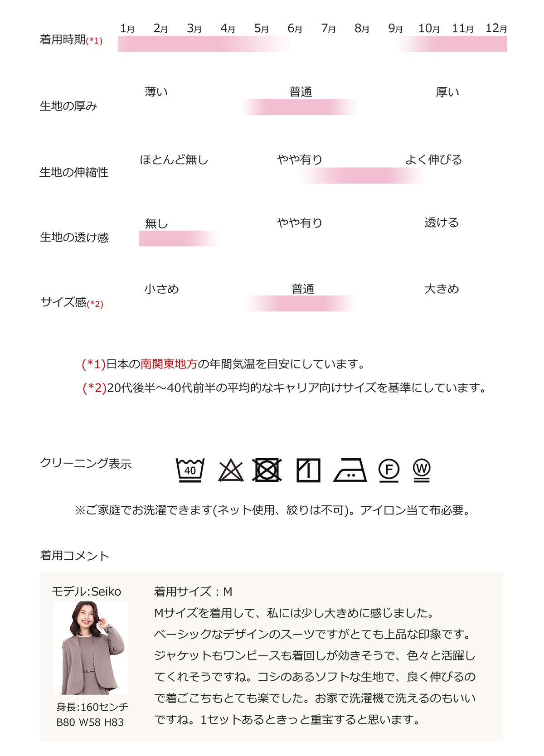The width and height of the screenshot is (544, 756).
Task: Click the pink sheerness indicator bar
Action: pos(180,238)
